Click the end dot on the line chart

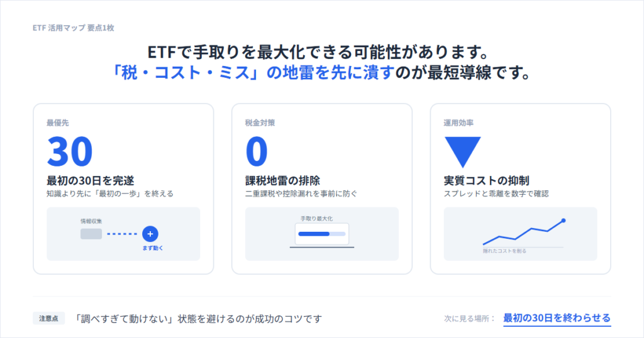(x=563, y=221)
